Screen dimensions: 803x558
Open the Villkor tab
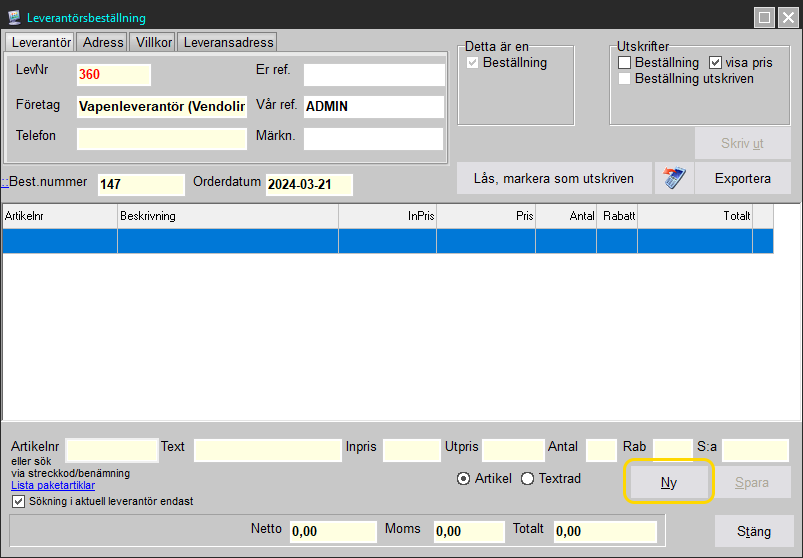(x=153, y=42)
